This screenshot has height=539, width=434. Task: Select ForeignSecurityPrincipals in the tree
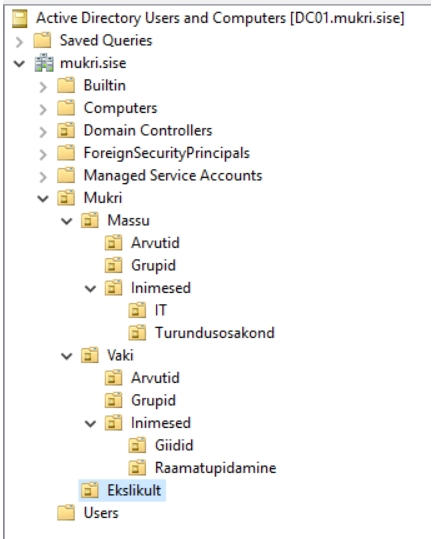(167, 153)
